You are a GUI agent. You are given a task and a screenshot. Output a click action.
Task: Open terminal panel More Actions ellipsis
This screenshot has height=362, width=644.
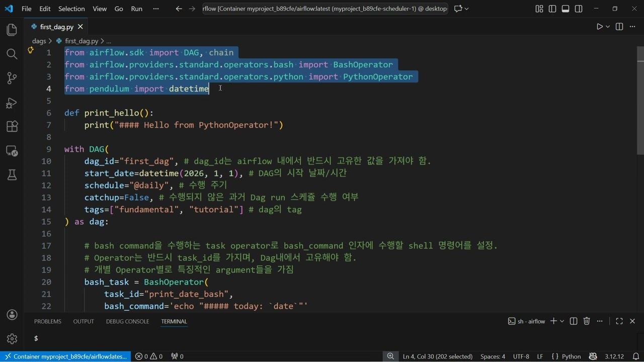coord(600,321)
